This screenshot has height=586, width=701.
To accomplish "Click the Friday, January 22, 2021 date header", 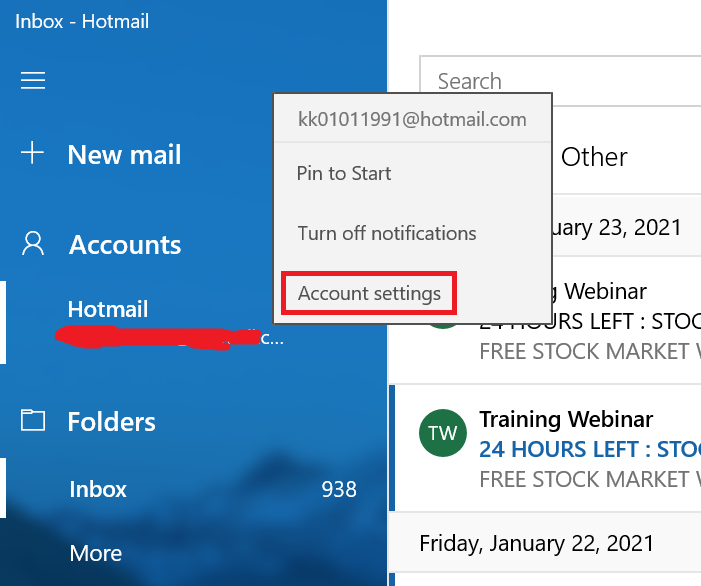I will [x=536, y=544].
